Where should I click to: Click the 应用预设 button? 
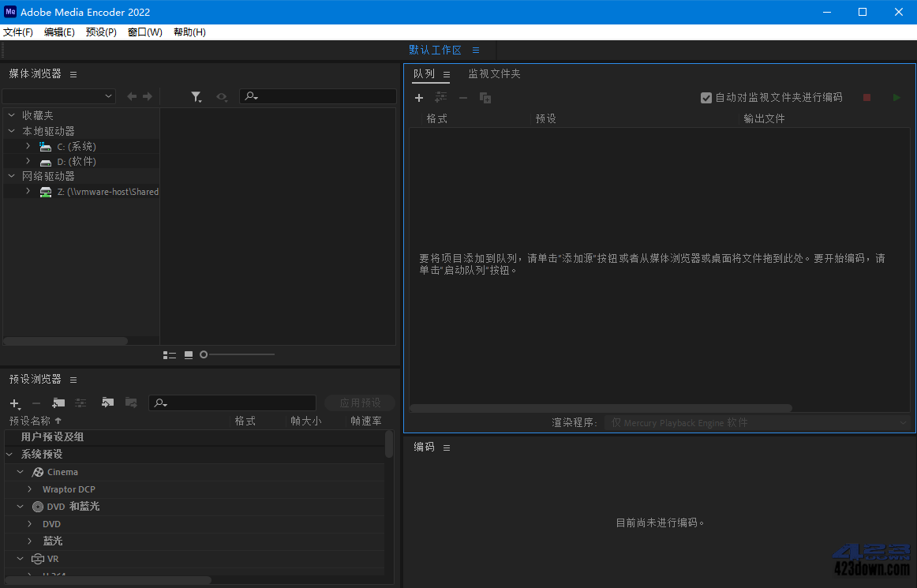pyautogui.click(x=359, y=403)
